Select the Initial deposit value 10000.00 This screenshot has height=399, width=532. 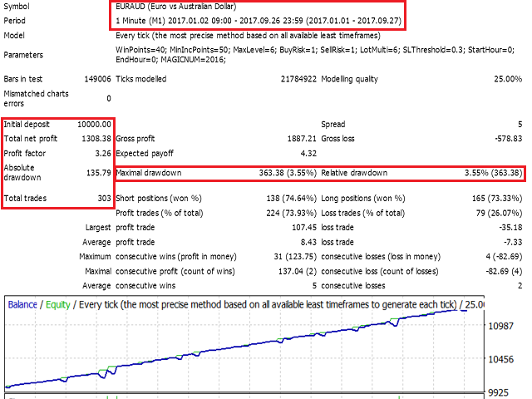pos(93,124)
